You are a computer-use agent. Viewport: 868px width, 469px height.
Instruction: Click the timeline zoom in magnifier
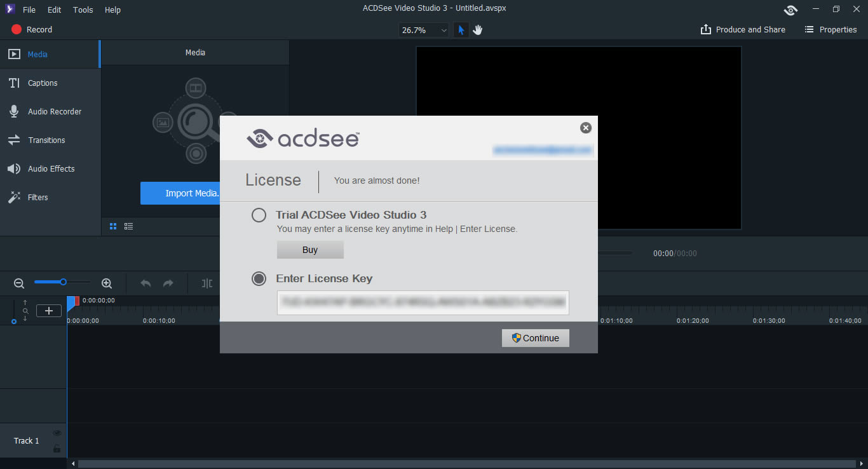click(x=107, y=283)
